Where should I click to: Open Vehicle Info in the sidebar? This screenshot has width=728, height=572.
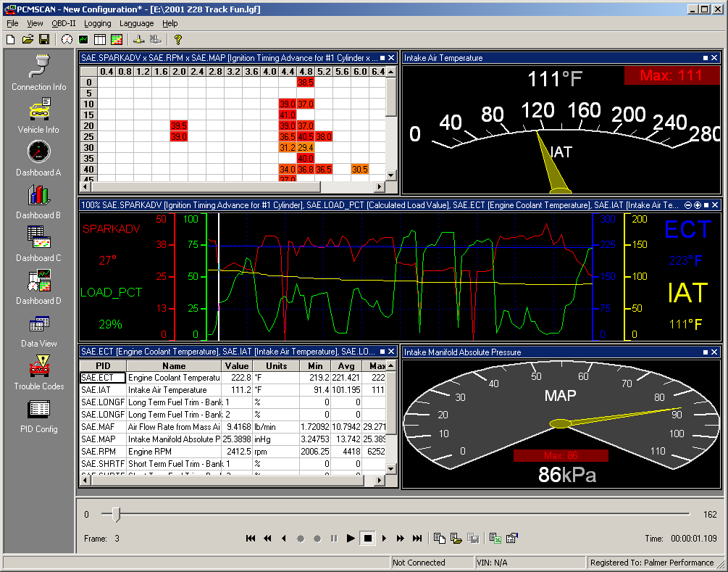tap(39, 115)
